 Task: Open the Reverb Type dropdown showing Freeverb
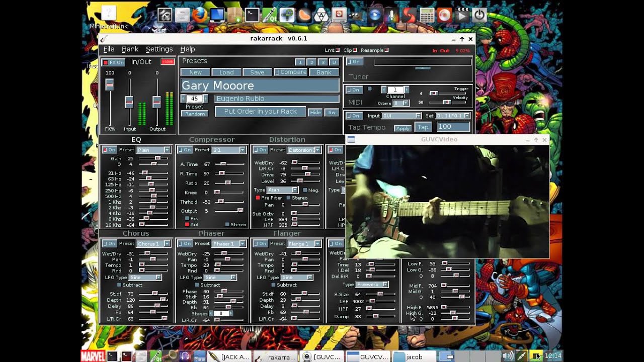tap(372, 285)
